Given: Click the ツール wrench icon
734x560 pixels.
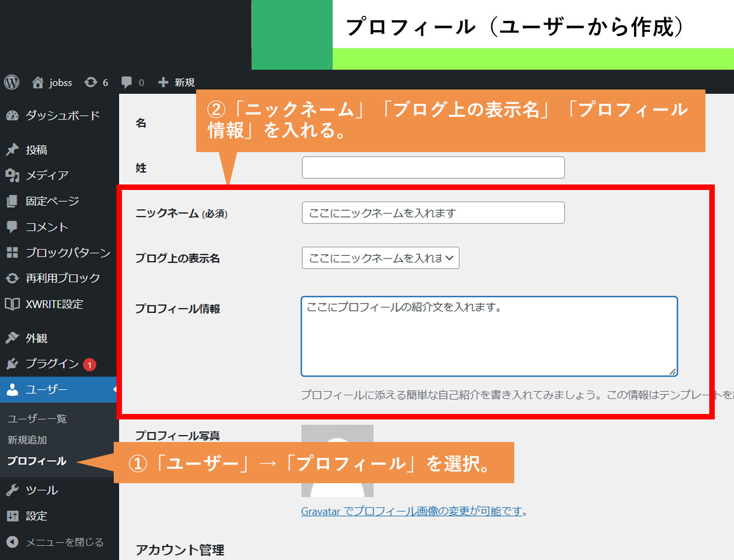Looking at the screenshot, I should pyautogui.click(x=12, y=490).
